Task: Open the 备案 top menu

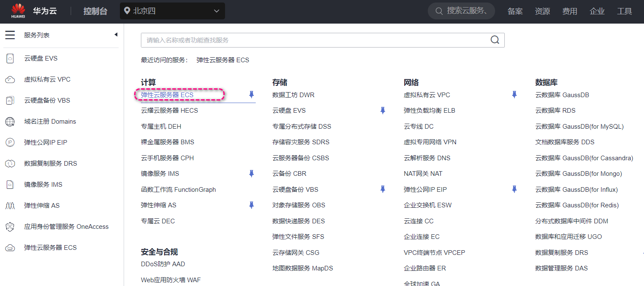Action: (x=515, y=11)
